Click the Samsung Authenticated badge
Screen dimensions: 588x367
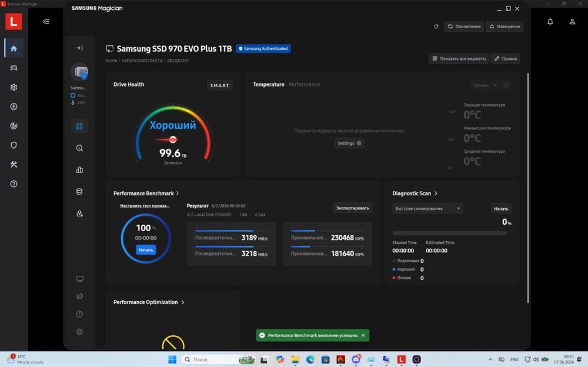pyautogui.click(x=263, y=48)
